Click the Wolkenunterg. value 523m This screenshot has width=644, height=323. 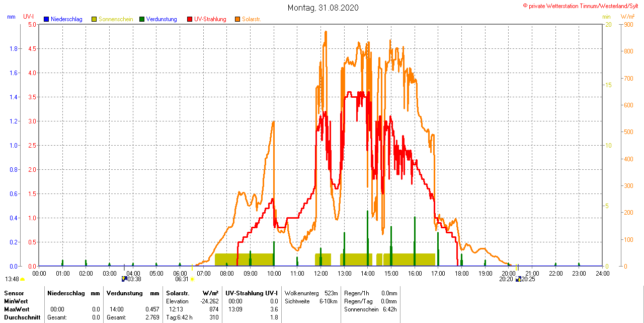point(331,293)
